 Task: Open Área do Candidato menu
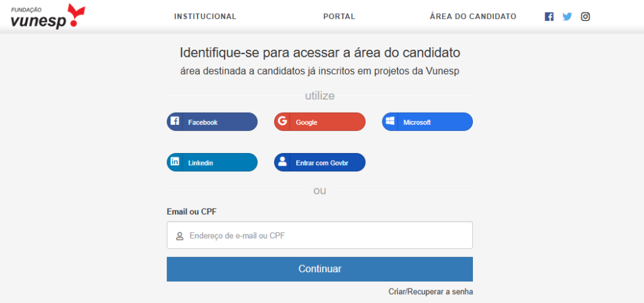click(x=473, y=16)
